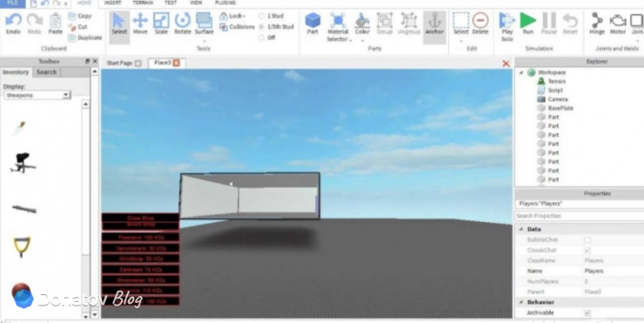This screenshot has width=644, height=323.
Task: Click the Windforce 50 KOs shop button
Action: 140,259
